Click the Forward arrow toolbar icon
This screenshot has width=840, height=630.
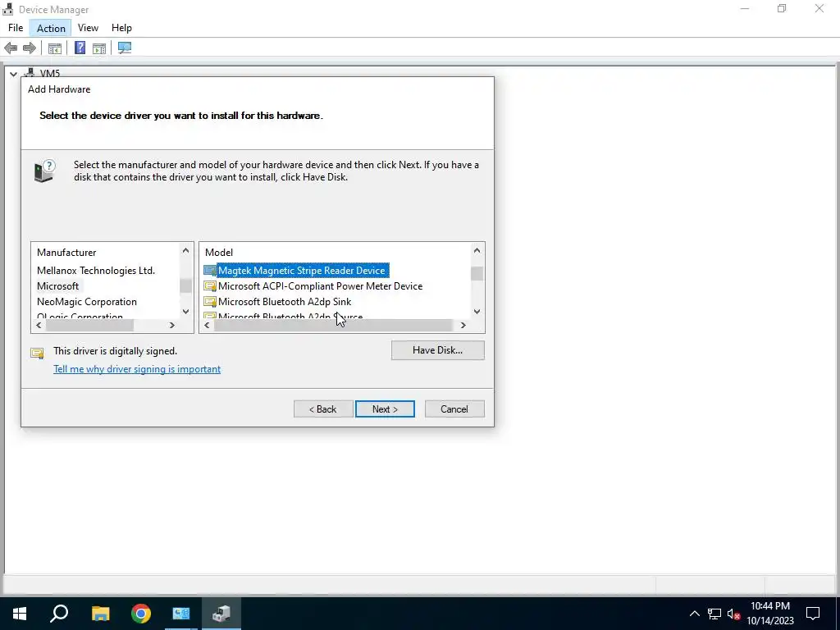pos(30,48)
